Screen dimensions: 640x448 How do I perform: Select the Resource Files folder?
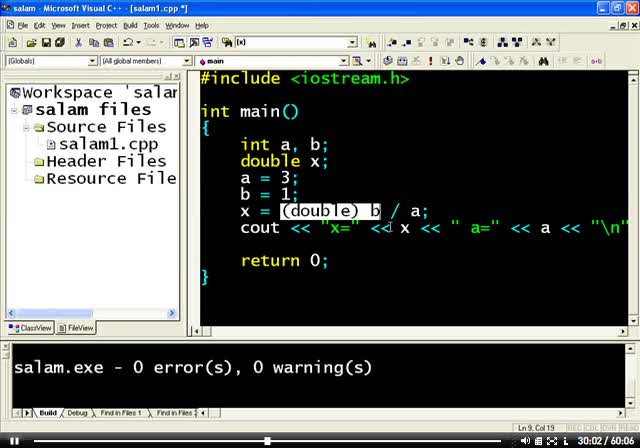111,178
